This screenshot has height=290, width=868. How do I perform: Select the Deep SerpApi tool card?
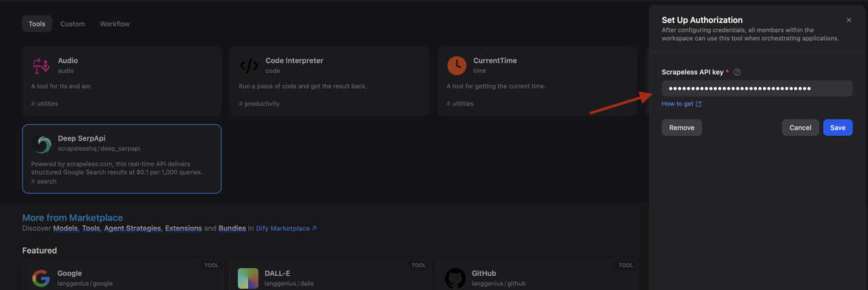coord(122,159)
